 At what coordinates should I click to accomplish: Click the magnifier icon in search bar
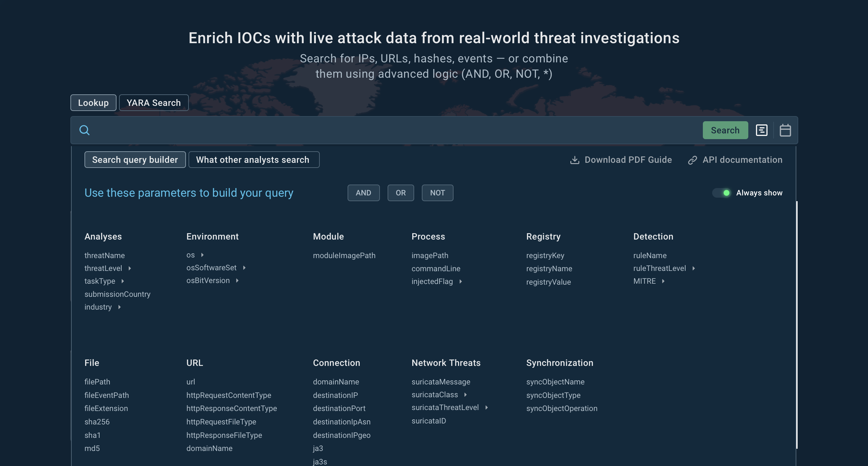point(84,130)
